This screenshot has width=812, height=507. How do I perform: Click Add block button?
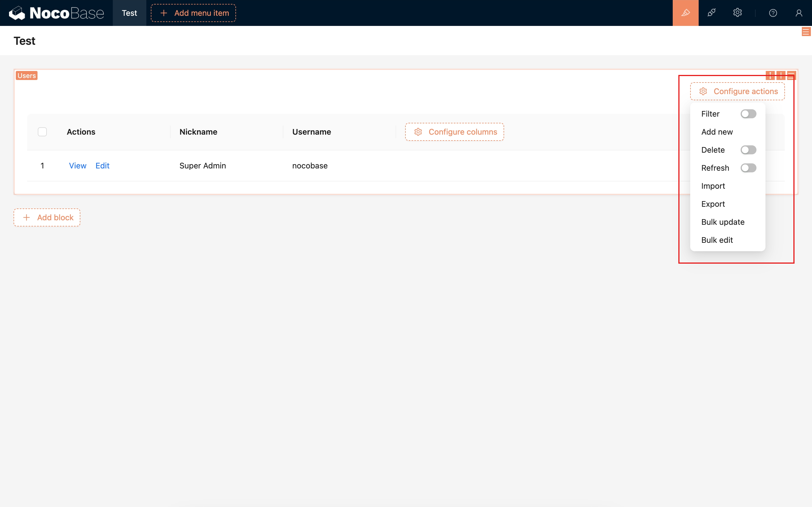click(48, 217)
